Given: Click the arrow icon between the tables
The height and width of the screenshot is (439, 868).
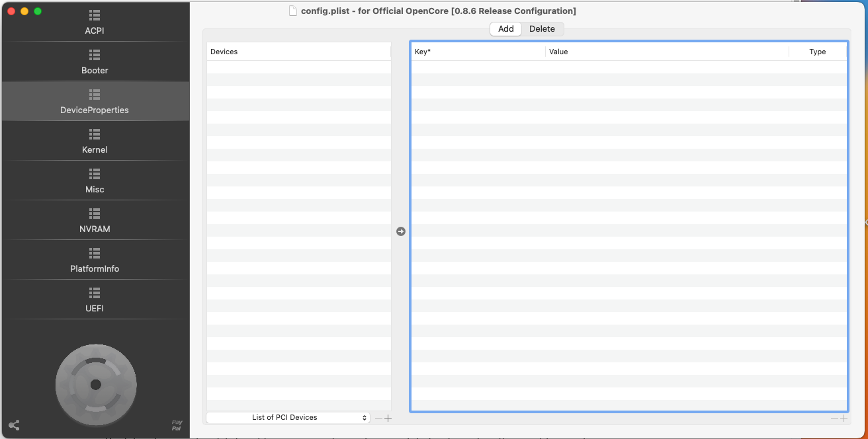Looking at the screenshot, I should point(401,231).
